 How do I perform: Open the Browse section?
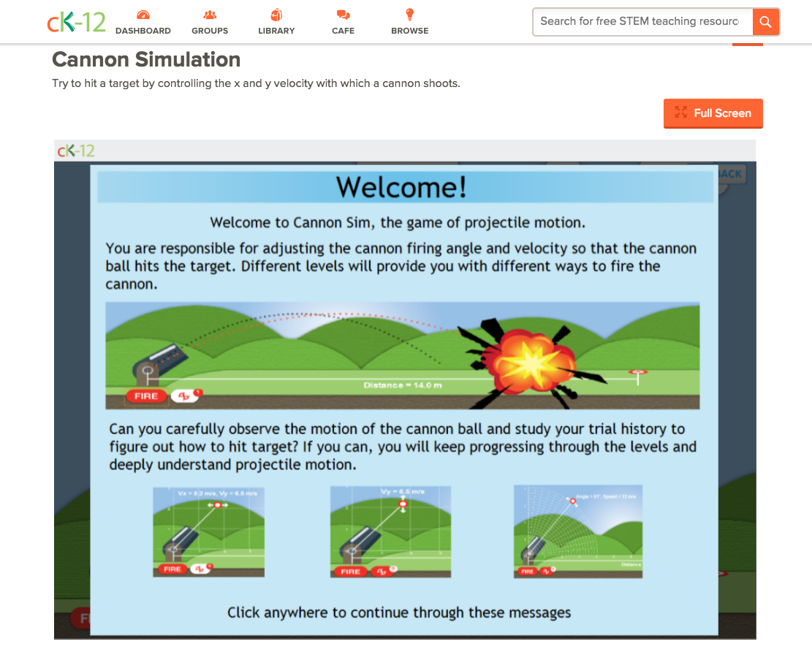(409, 21)
